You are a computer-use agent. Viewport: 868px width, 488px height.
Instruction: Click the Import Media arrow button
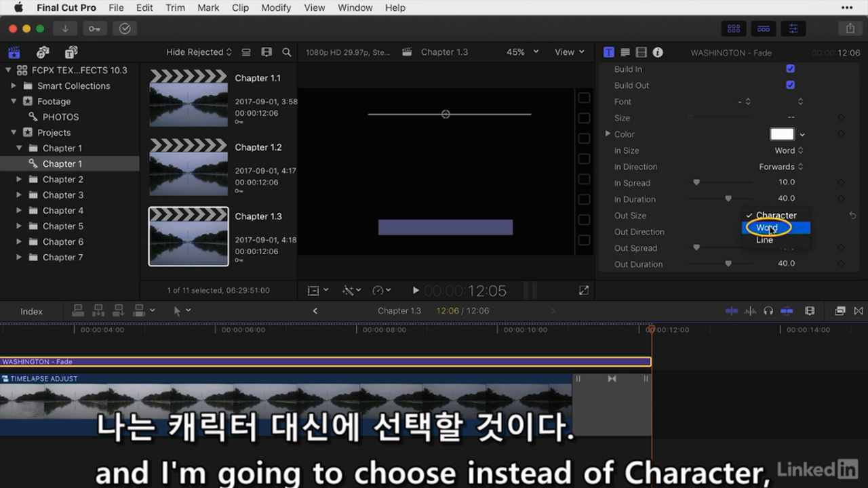click(x=65, y=28)
